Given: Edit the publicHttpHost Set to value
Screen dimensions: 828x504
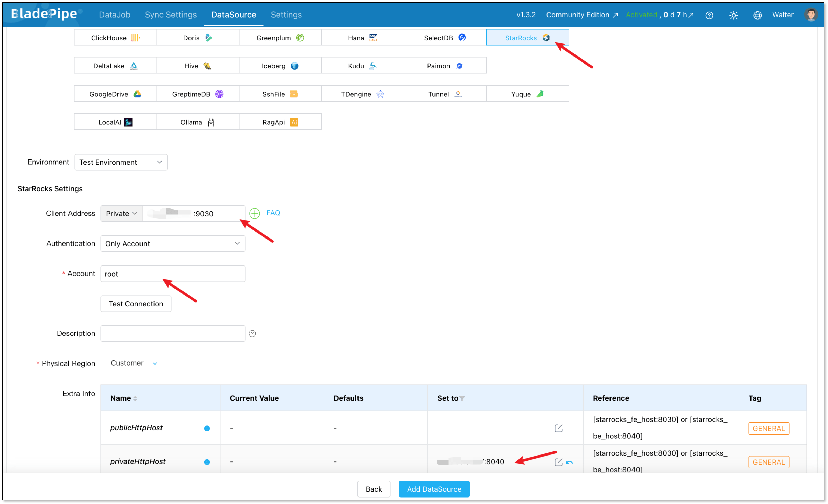Looking at the screenshot, I should click(558, 428).
